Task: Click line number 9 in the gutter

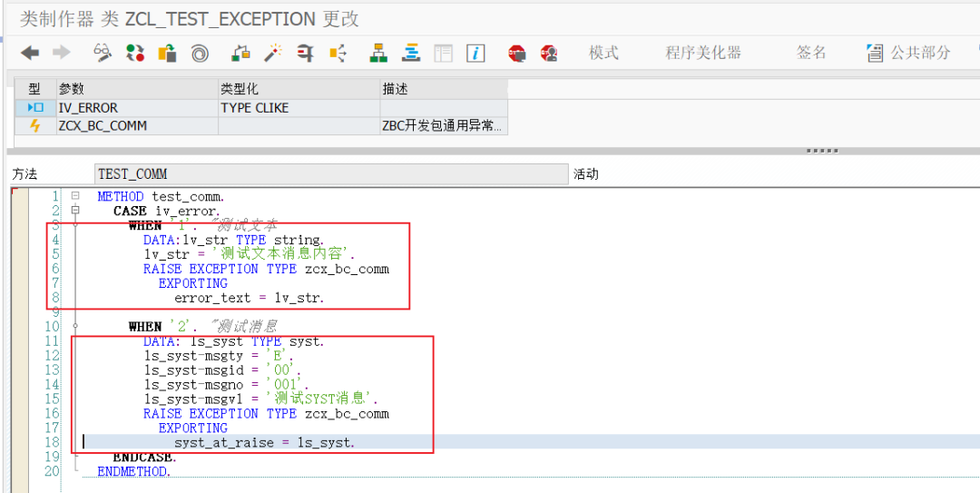Action: click(x=55, y=312)
